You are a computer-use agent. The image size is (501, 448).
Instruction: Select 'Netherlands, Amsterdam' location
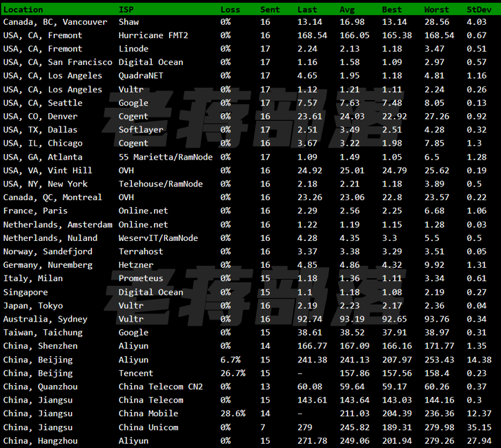point(58,225)
